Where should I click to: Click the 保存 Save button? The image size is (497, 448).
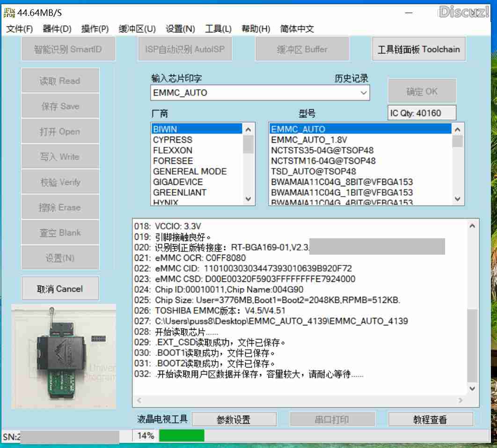(x=60, y=106)
